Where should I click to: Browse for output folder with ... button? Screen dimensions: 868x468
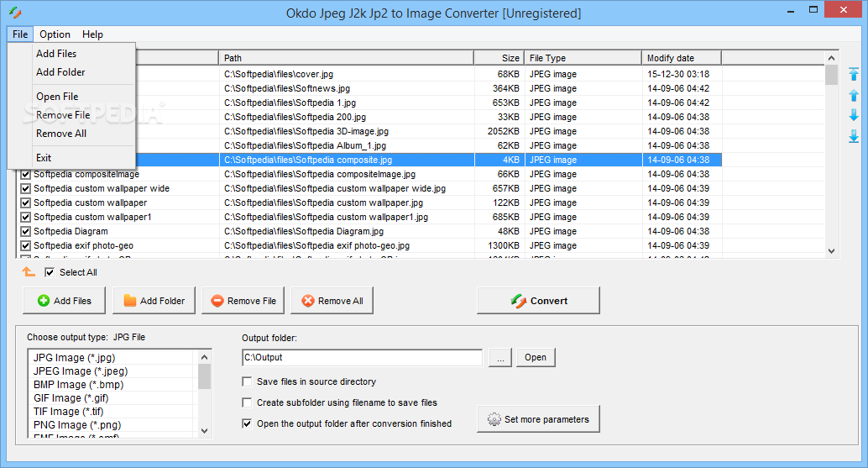[x=500, y=358]
